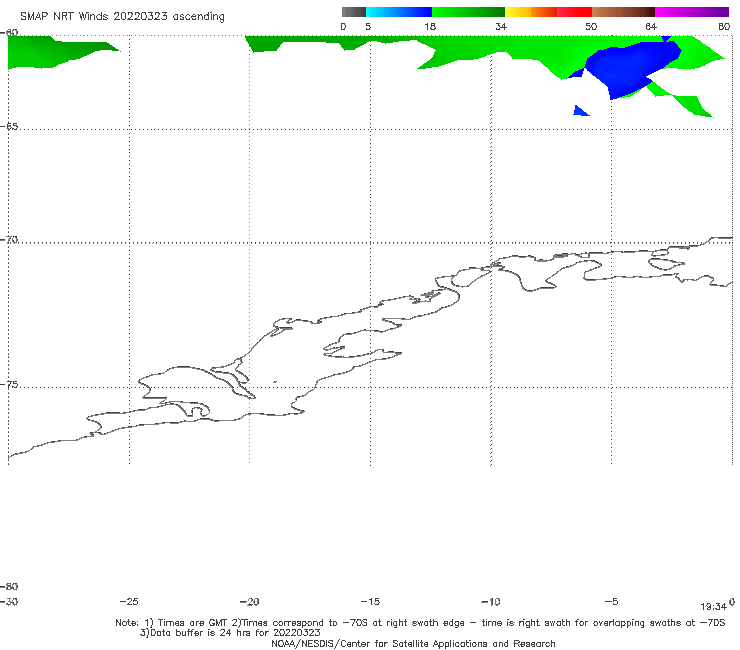Click the green 18-34 color bar segment
The image size is (740, 650).
tap(468, 12)
